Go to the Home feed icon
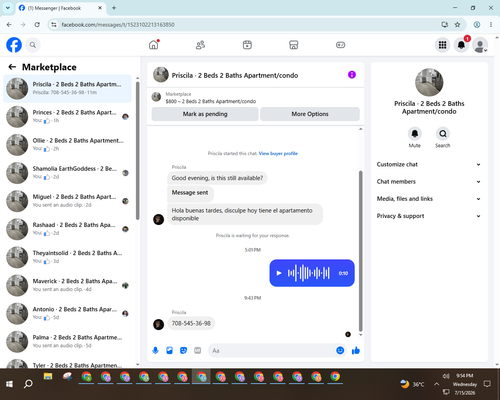Image resolution: width=500 pixels, height=400 pixels. (154, 45)
